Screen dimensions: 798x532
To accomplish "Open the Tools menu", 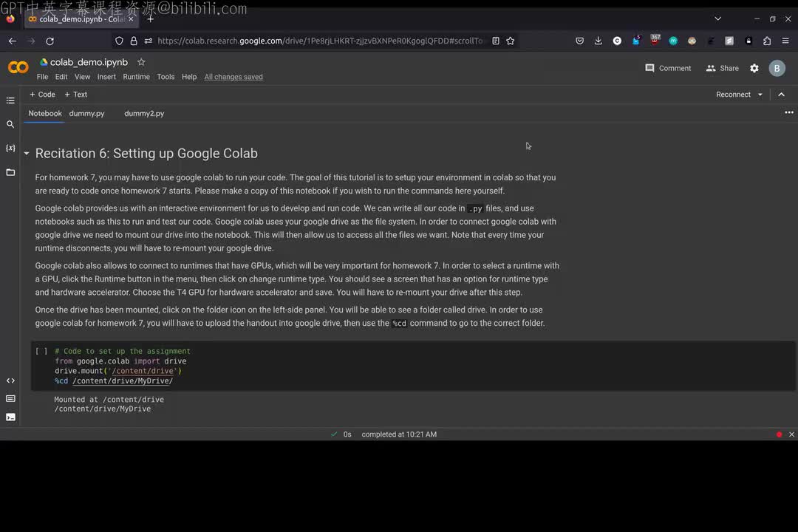I will 166,77.
